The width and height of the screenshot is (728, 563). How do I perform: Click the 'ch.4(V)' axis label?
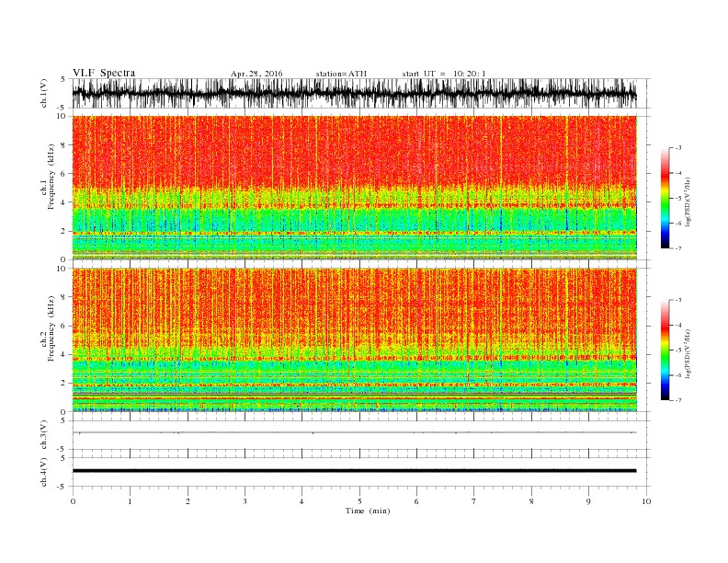point(44,472)
